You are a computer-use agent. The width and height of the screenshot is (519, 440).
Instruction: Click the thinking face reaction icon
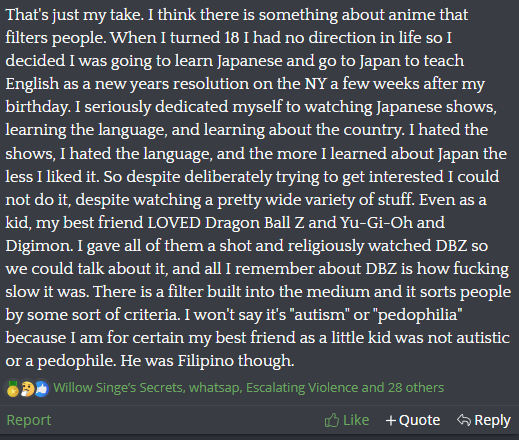[27, 389]
